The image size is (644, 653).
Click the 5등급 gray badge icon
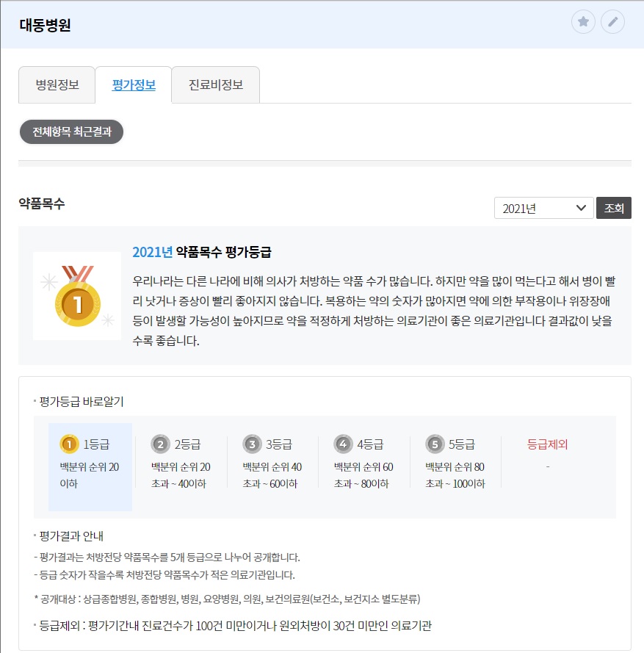[435, 444]
